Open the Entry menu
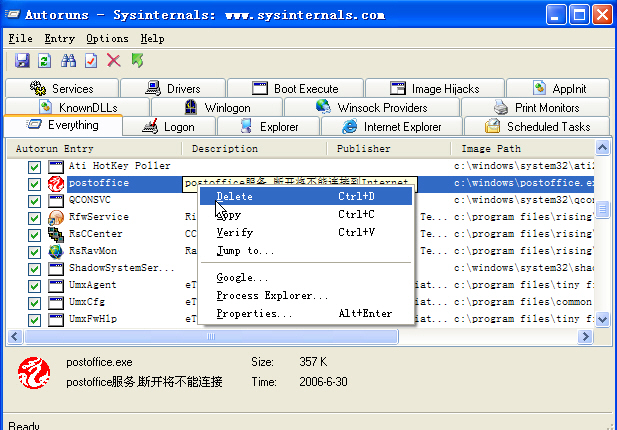This screenshot has height=430, width=617. (x=59, y=39)
